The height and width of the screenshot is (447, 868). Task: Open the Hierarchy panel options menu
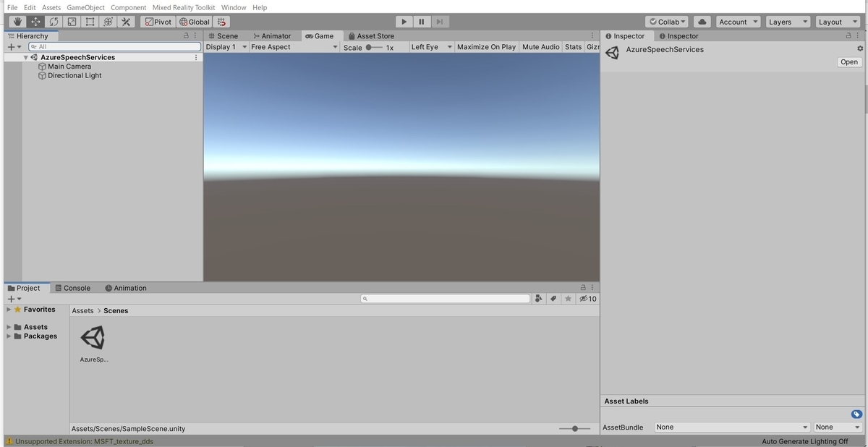[x=195, y=35]
